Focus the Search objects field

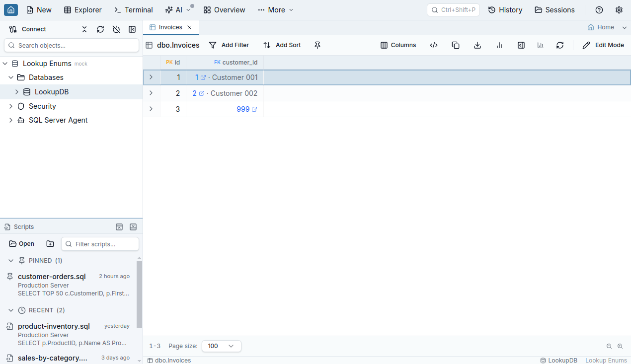(x=72, y=45)
